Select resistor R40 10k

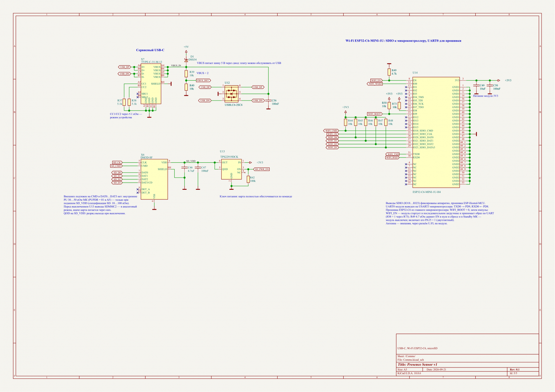186,87
